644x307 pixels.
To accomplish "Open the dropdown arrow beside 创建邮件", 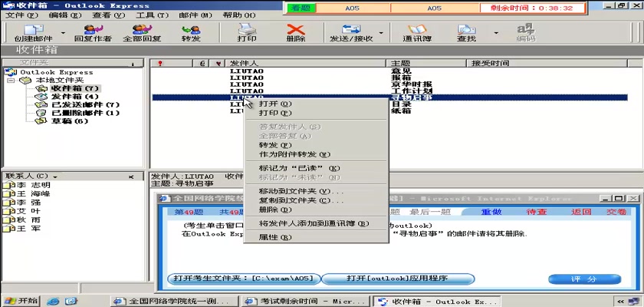I will click(63, 33).
